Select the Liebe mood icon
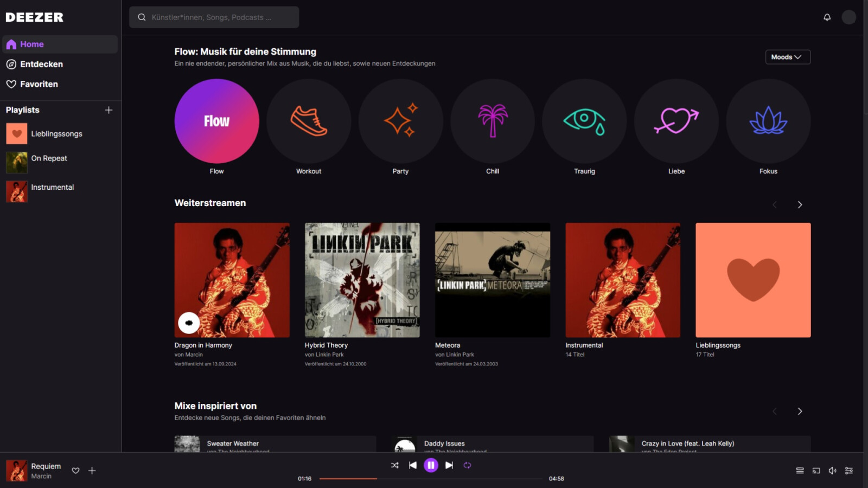 point(676,121)
